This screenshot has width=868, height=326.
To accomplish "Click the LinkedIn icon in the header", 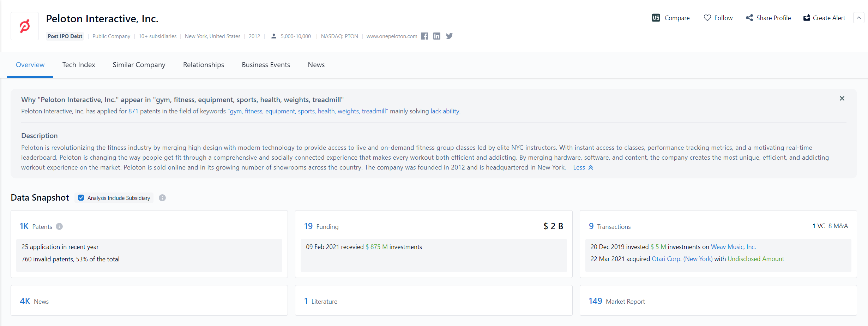I will 437,36.
